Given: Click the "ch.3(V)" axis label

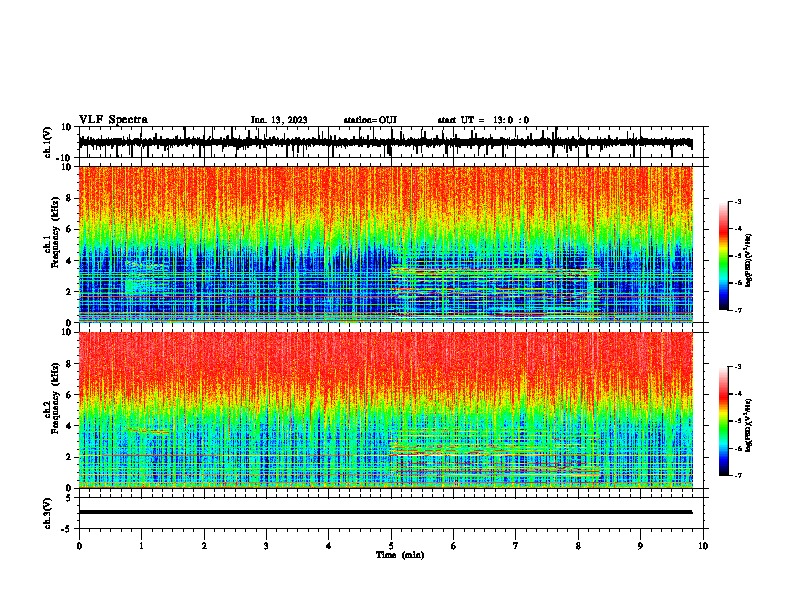Looking at the screenshot, I should click(48, 513).
